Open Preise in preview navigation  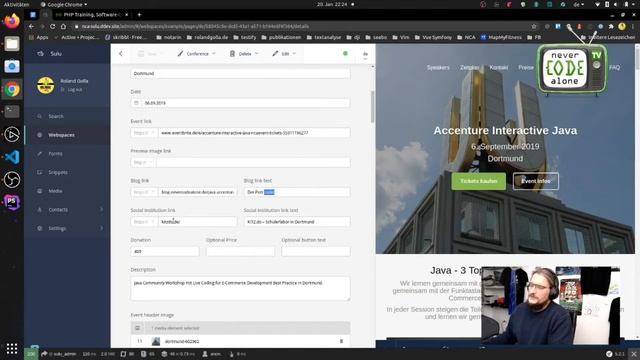(526, 67)
